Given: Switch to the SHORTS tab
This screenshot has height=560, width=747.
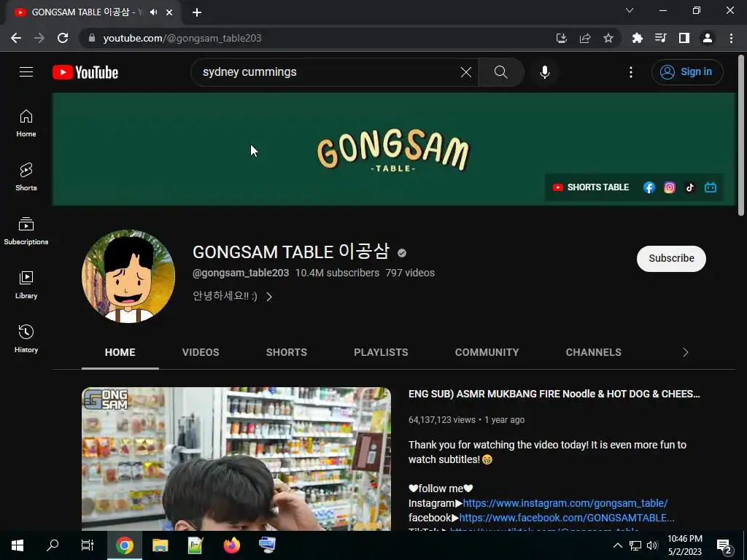Looking at the screenshot, I should (x=286, y=352).
